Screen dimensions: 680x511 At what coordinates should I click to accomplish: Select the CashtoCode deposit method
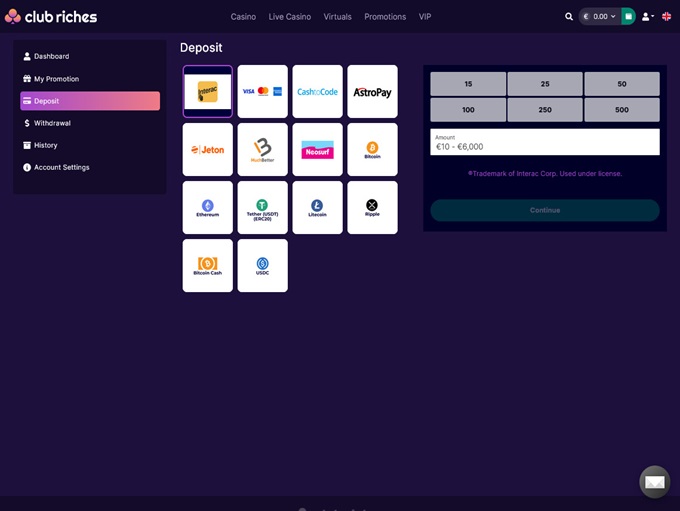(317, 91)
